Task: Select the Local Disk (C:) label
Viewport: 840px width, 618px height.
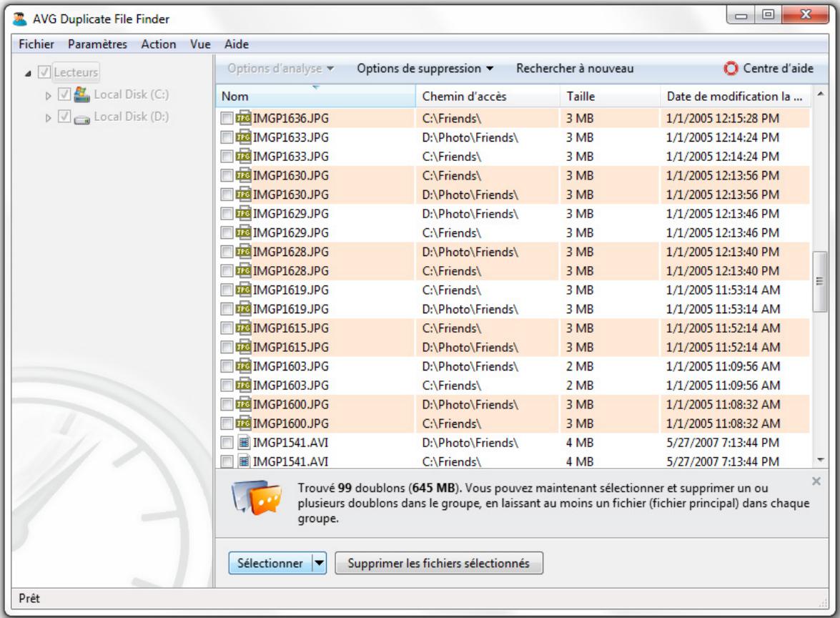Action: point(132,94)
